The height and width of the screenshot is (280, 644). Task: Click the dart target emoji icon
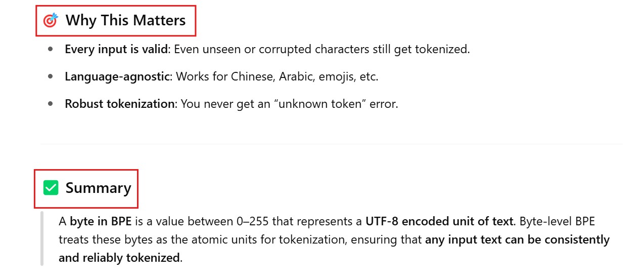pos(51,21)
